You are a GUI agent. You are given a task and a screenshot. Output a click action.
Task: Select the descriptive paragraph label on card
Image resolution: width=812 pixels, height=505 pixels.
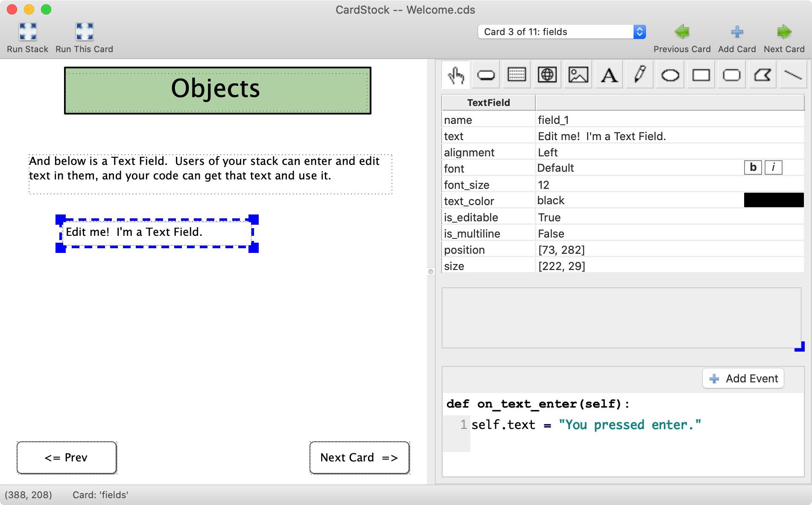click(x=210, y=174)
